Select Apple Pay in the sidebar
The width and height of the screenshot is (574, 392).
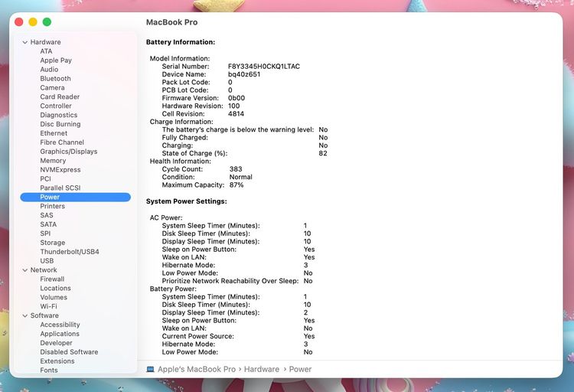coord(56,60)
